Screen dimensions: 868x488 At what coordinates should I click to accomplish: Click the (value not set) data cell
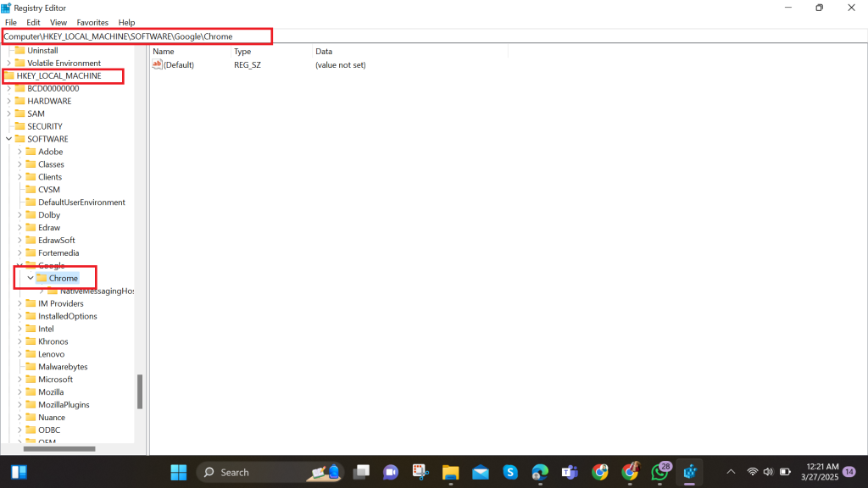(x=341, y=65)
